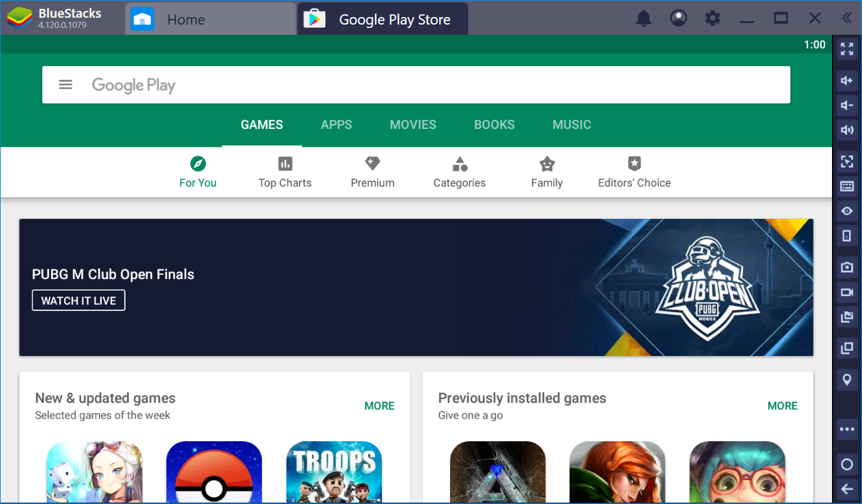Viewport: 862px width, 504px height.
Task: Take a screenshot with the camera icon
Action: point(847,267)
